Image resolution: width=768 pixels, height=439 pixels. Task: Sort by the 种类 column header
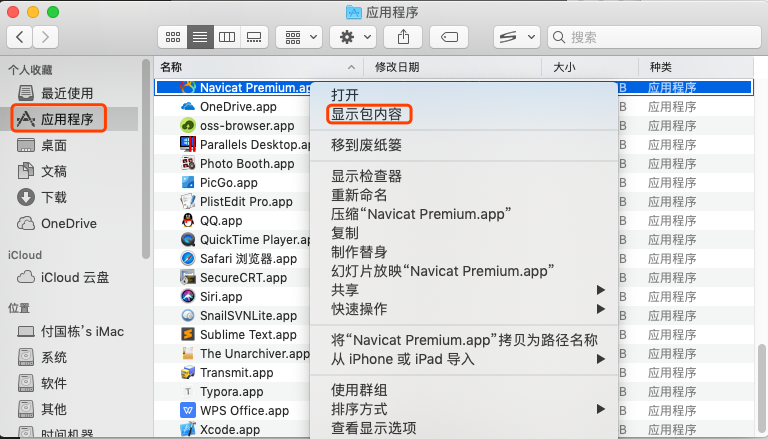point(696,67)
